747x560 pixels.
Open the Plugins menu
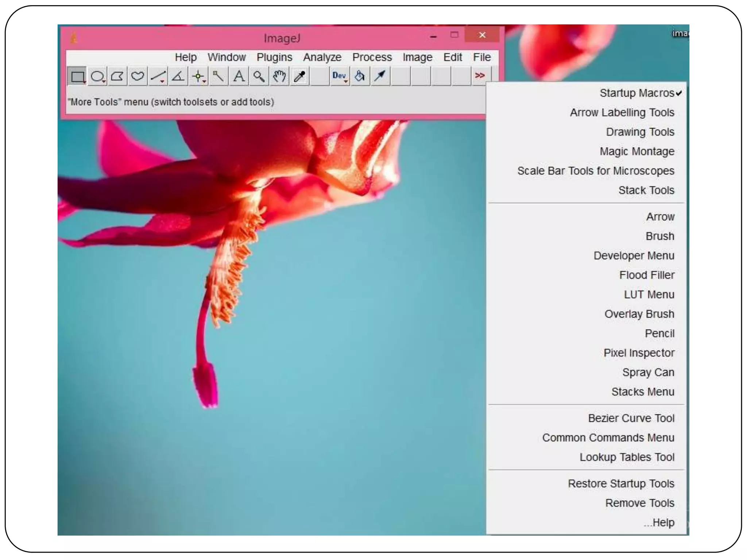(274, 57)
